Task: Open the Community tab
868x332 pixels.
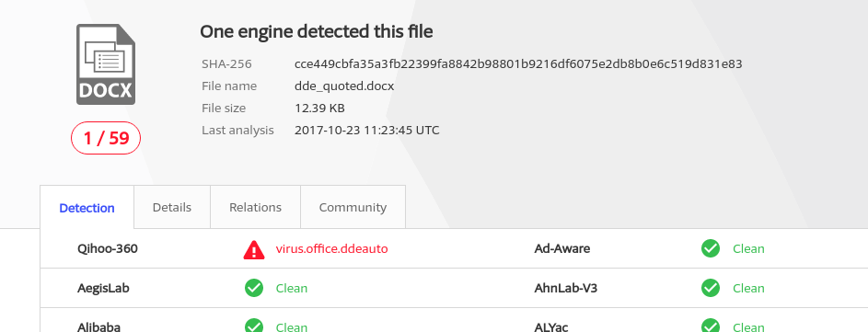Action: click(x=353, y=208)
